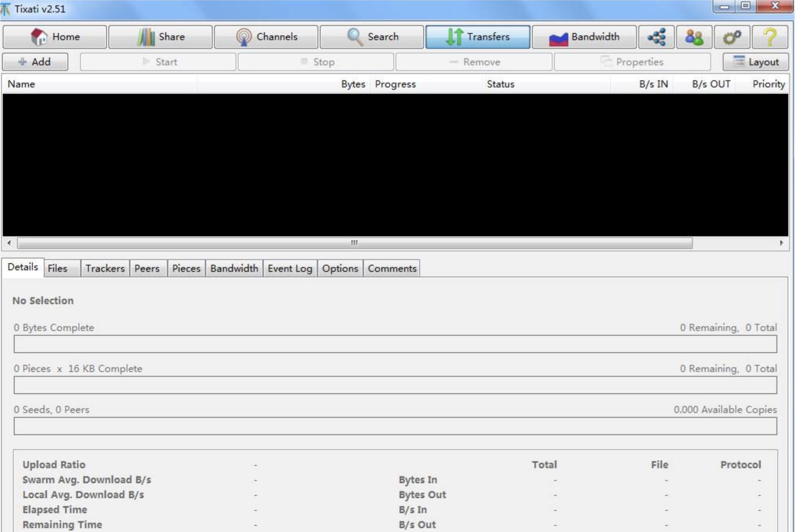Image resolution: width=795 pixels, height=532 pixels.
Task: Sort by the Progress column header
Action: [x=395, y=84]
